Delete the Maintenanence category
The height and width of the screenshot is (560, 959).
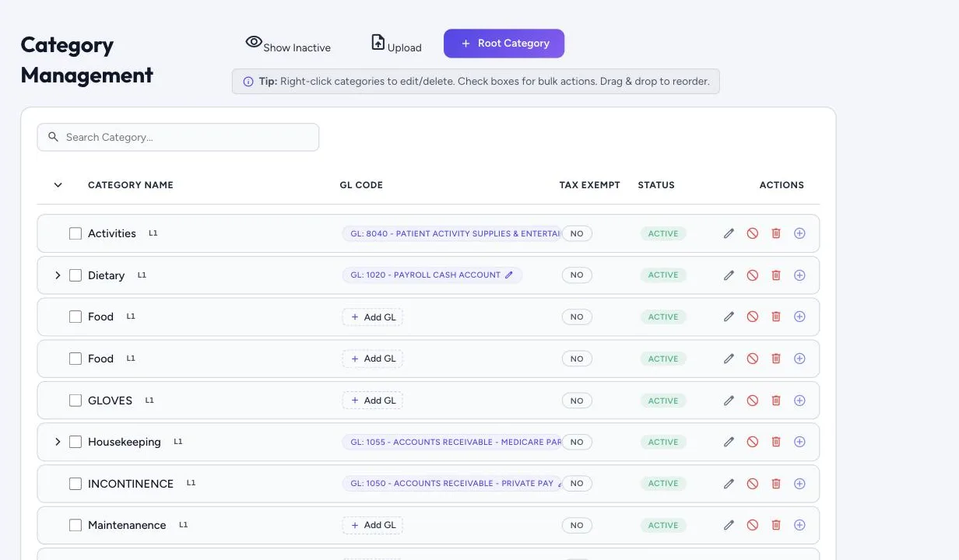776,525
